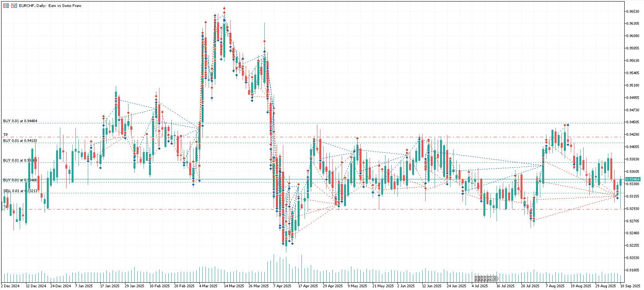Select the SELL 0.01 at 0.93213 order label
Image resolution: width=644 pixels, height=290 pixels.
pos(20,191)
